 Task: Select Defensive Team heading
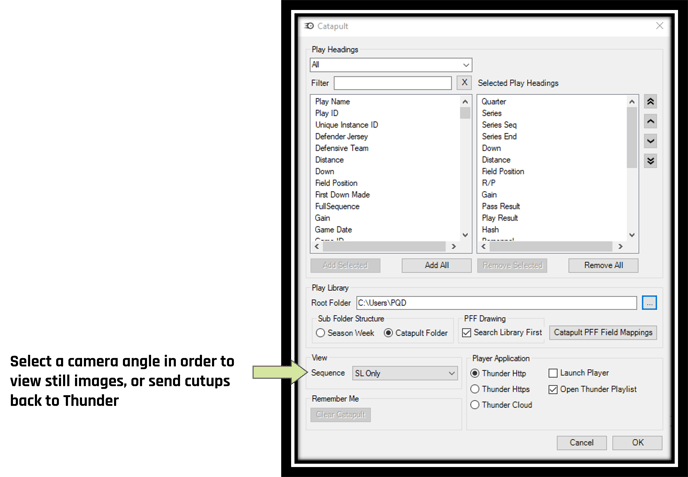[341, 148]
